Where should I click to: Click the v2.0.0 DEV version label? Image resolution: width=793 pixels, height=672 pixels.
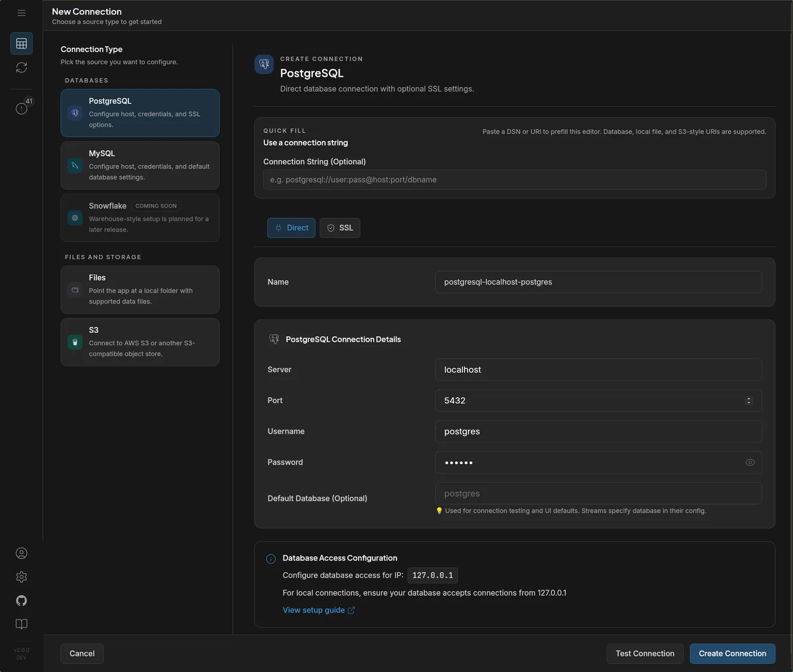pyautogui.click(x=21, y=654)
